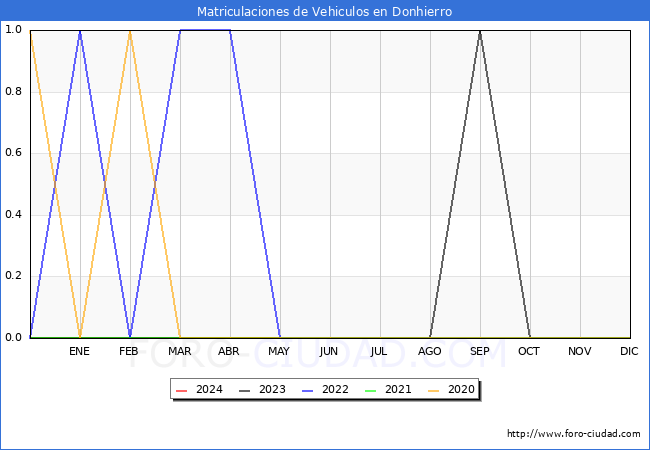Viewport: 650px width, 450px height.
Task: Click the red 2024 legend color marker
Action: tap(182, 391)
